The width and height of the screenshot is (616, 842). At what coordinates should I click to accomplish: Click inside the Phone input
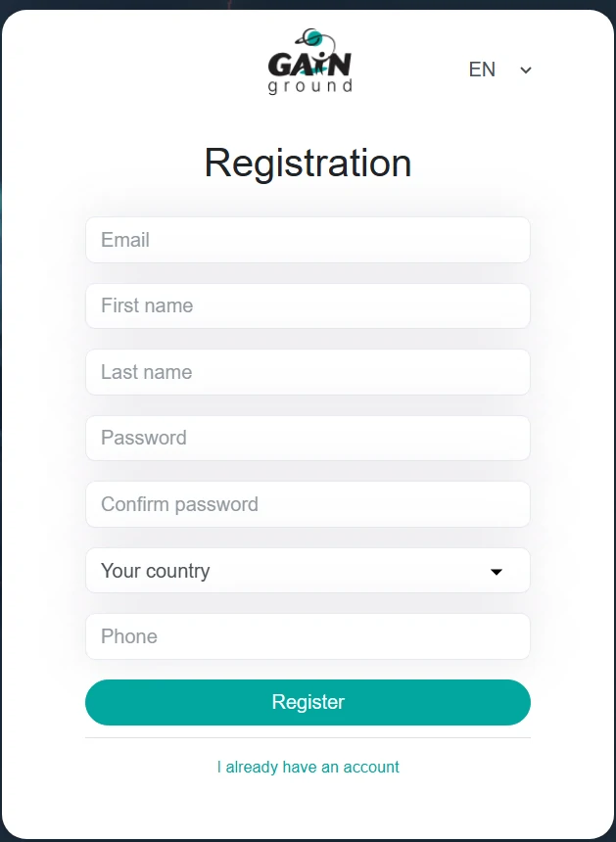[308, 636]
